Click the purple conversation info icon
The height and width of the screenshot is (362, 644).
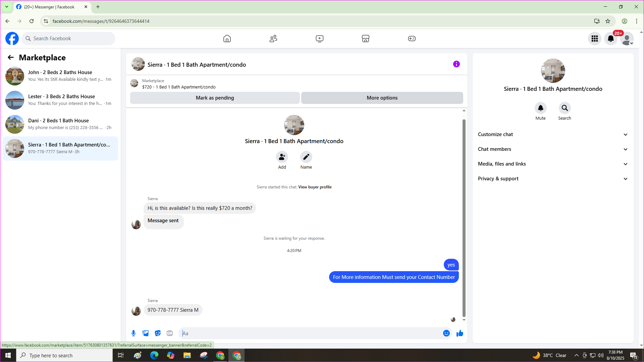456,64
